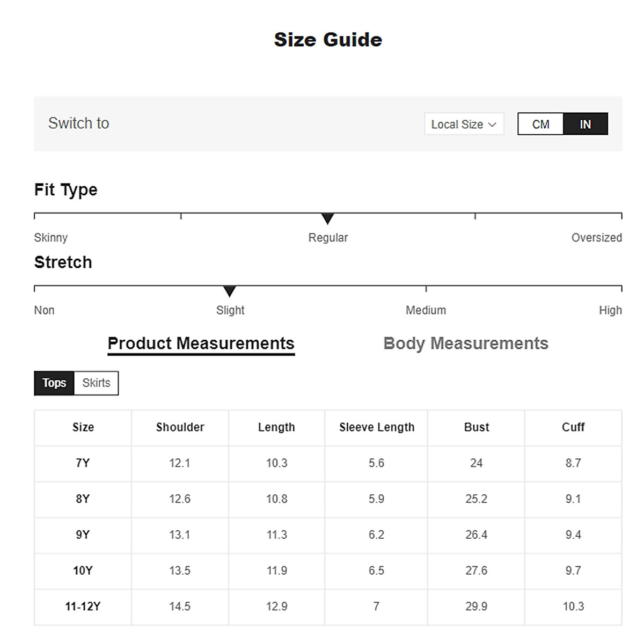Click the Bust column header
Viewport: 644px width, 644px height.
pos(477,427)
